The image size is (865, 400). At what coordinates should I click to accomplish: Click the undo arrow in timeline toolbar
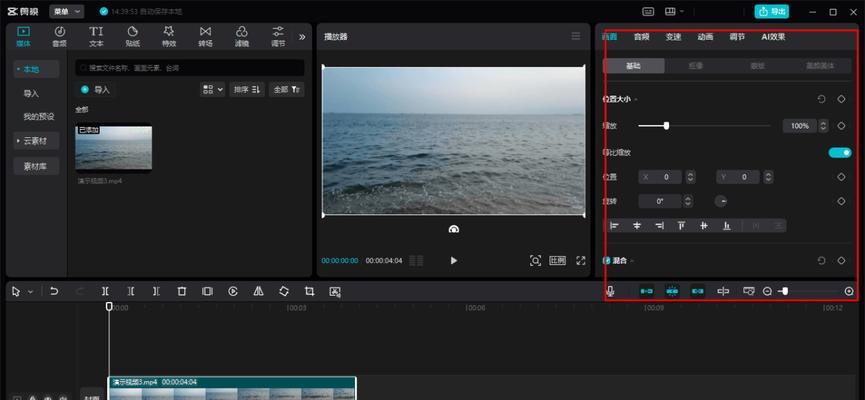tap(54, 291)
